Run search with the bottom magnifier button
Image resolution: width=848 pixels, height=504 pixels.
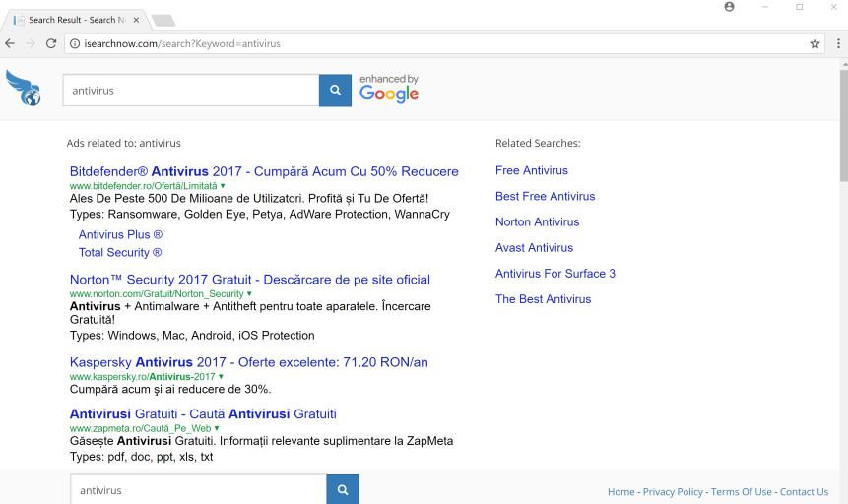343,489
